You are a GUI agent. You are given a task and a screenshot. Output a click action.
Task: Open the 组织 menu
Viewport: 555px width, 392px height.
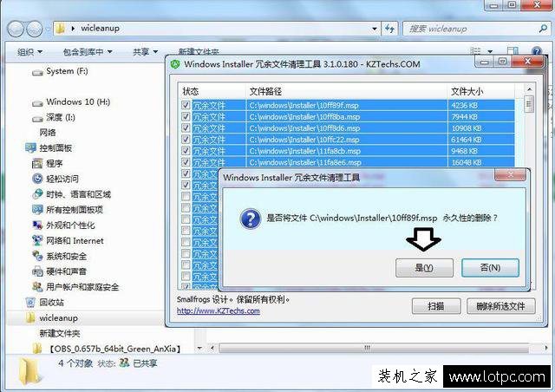[29, 52]
